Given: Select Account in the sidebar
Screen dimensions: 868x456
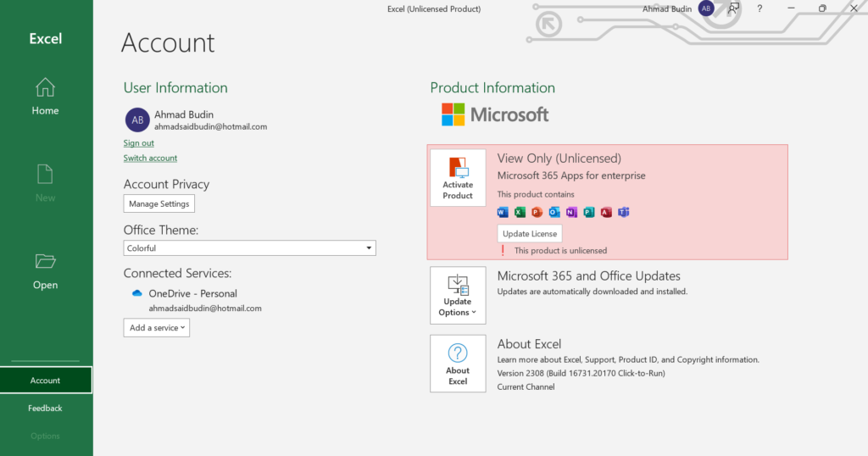Looking at the screenshot, I should 46,381.
